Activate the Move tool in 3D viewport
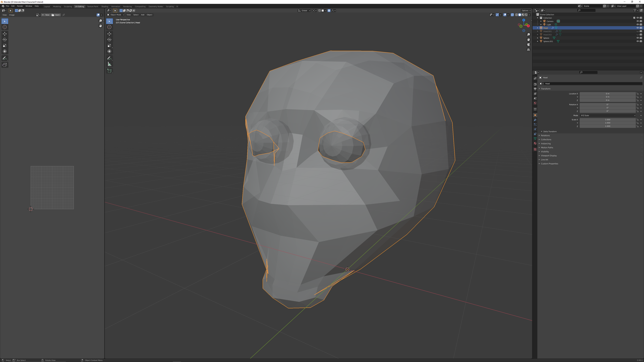Image resolution: width=644 pixels, height=362 pixels. pos(109,34)
